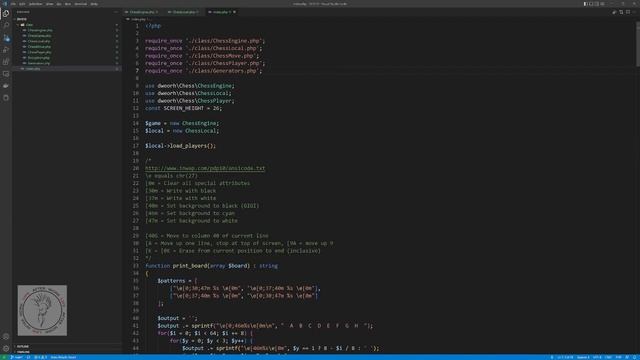Click './class/ChessMove.php' string on line 5
This screenshot has height=360, width=640.
click(x=221, y=56)
